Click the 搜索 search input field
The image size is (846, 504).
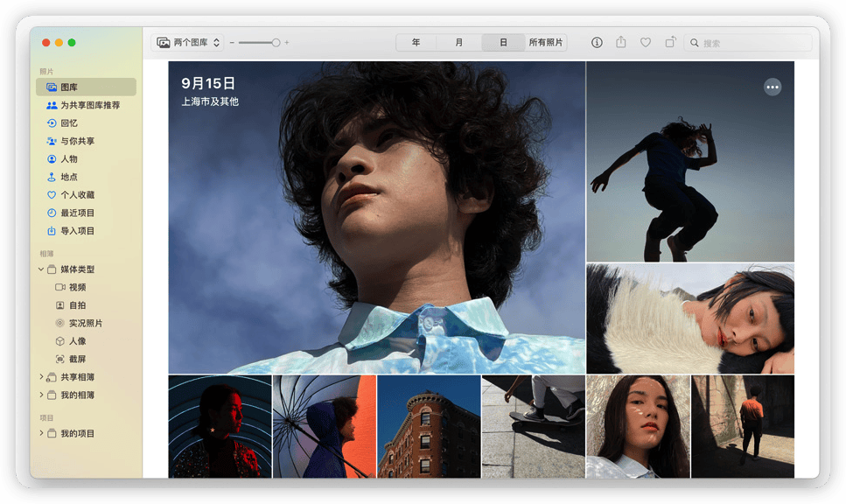tap(748, 43)
